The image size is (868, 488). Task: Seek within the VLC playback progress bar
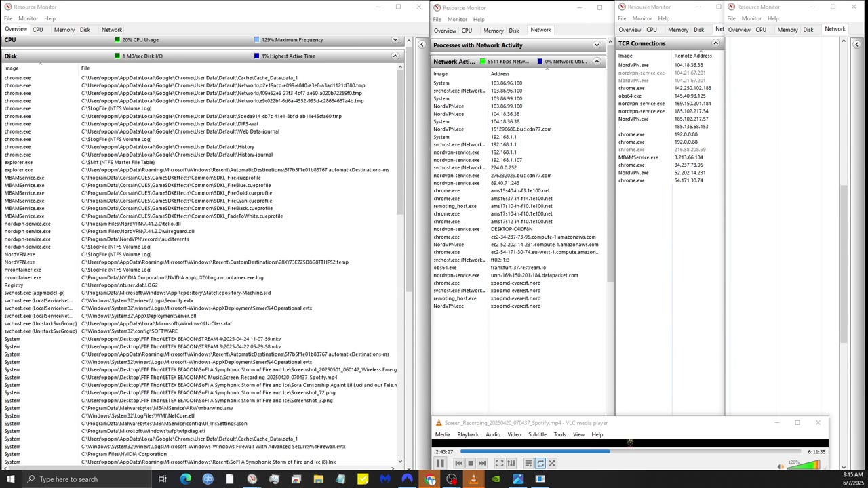pyautogui.click(x=632, y=451)
